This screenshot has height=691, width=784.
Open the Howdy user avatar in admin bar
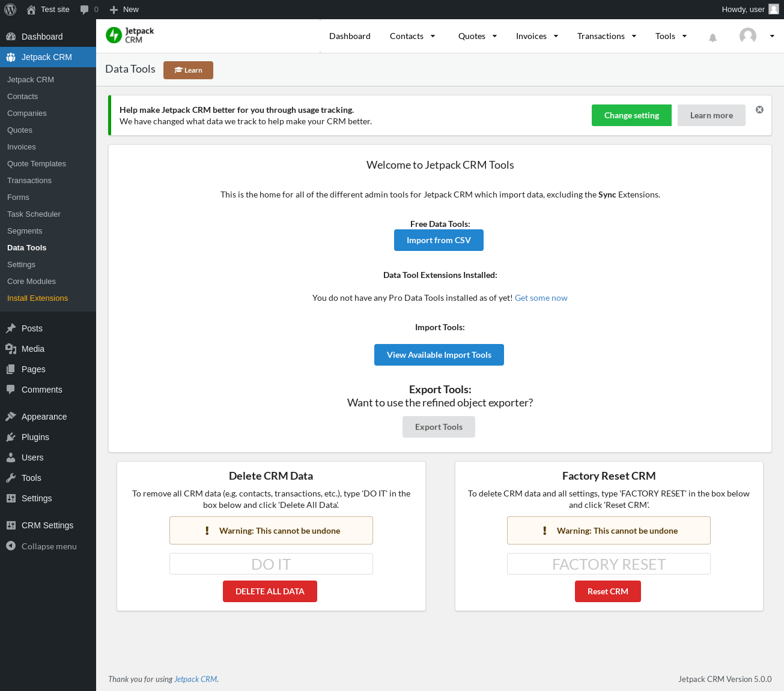click(774, 9)
